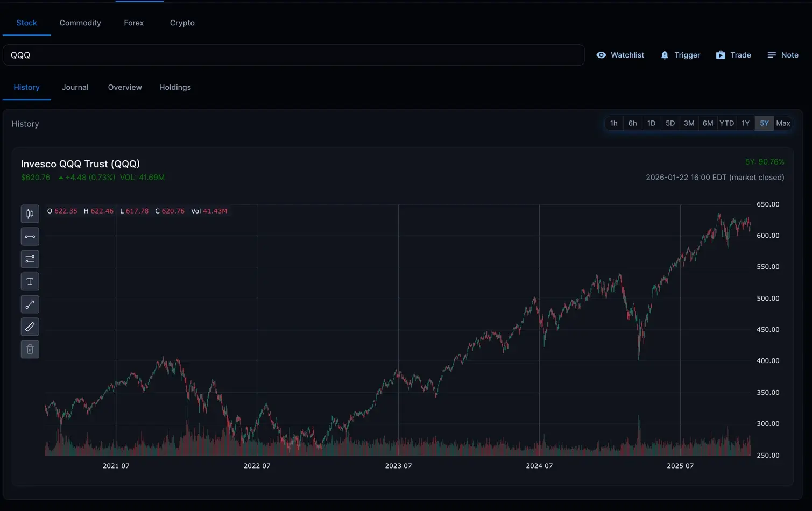
Task: Switch to the Journal tab
Action: pos(75,87)
